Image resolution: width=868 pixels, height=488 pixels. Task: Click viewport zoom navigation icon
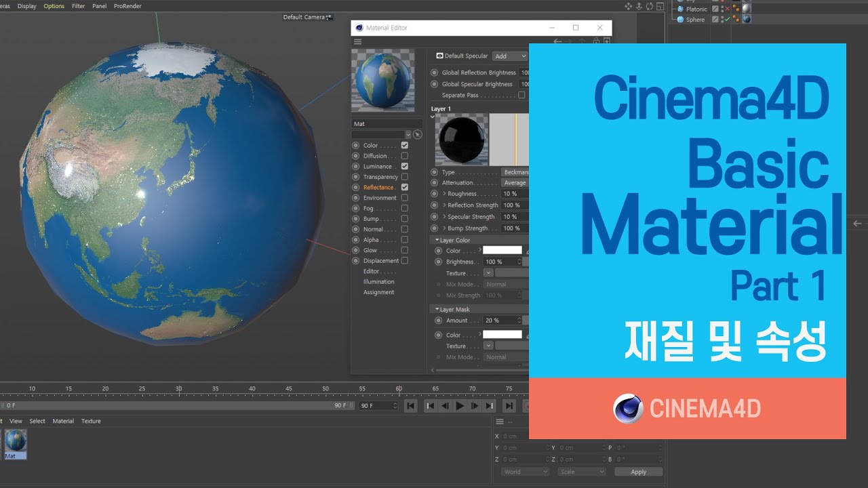639,6
